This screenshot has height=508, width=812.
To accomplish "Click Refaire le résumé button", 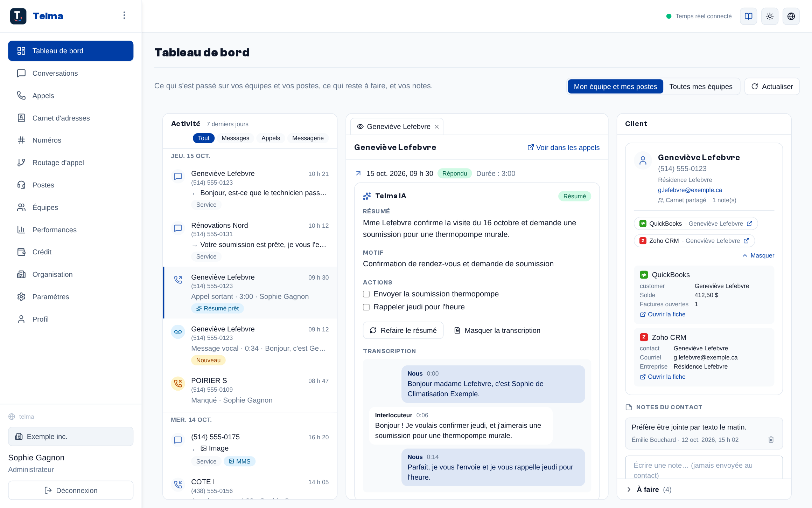I will click(x=403, y=330).
